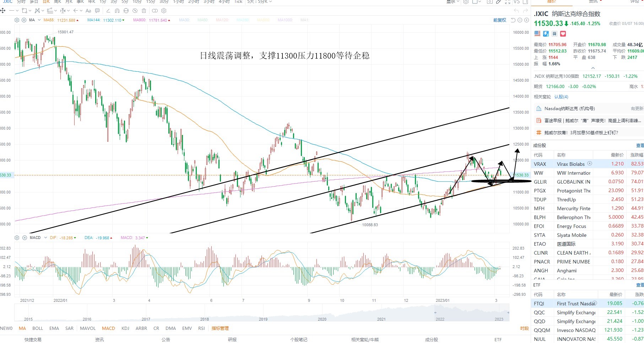
Task: Click the 2018 marker on overview timeline
Action: tap(205, 319)
